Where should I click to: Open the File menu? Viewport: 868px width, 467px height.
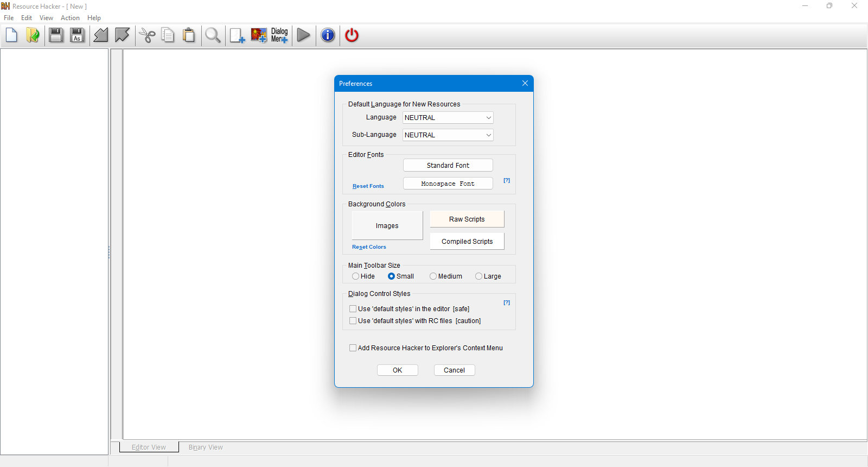9,18
